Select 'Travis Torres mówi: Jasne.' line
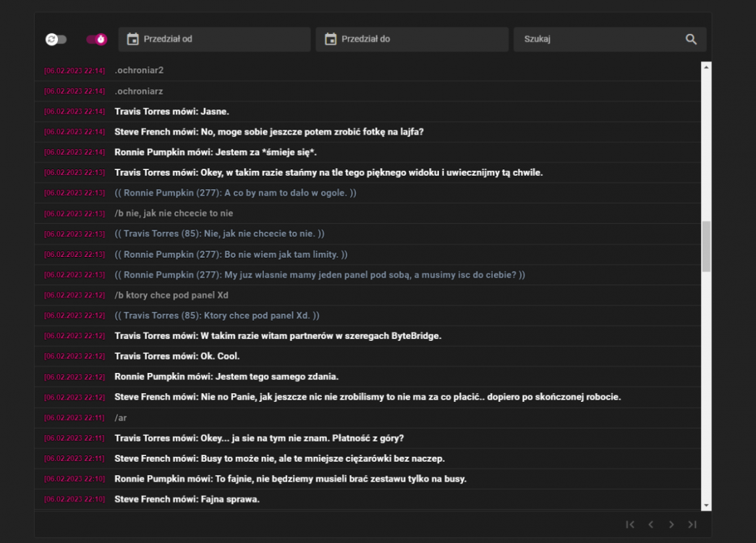The width and height of the screenshot is (756, 543). coord(368,111)
